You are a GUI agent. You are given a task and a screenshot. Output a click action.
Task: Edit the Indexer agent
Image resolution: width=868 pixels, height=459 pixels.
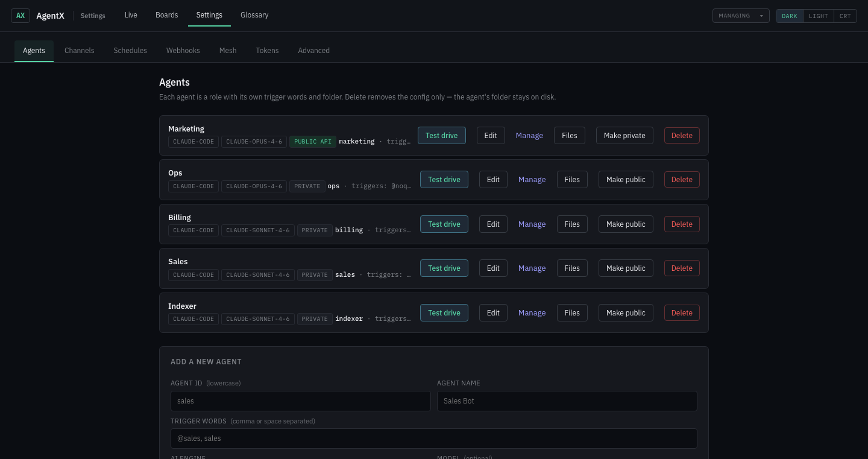[493, 313]
